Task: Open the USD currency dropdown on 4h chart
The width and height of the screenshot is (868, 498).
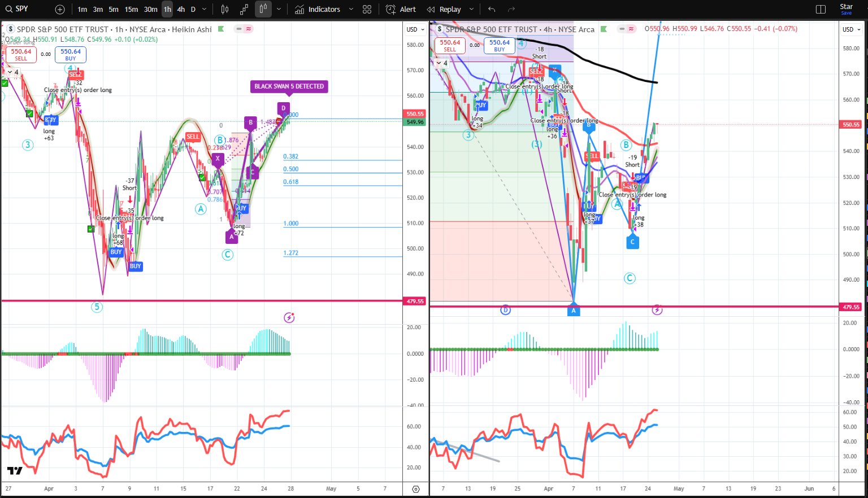Action: pos(852,29)
